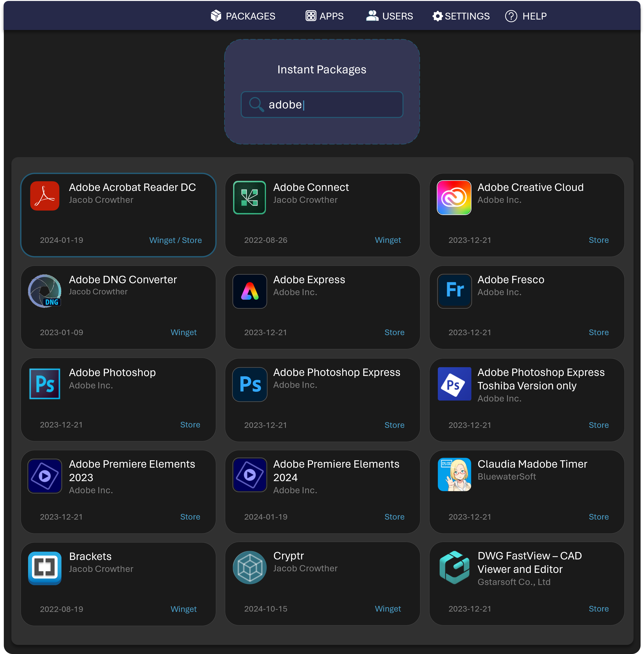The width and height of the screenshot is (644, 654).
Task: Click the Adobe Fresco Fr icon
Action: (x=454, y=291)
